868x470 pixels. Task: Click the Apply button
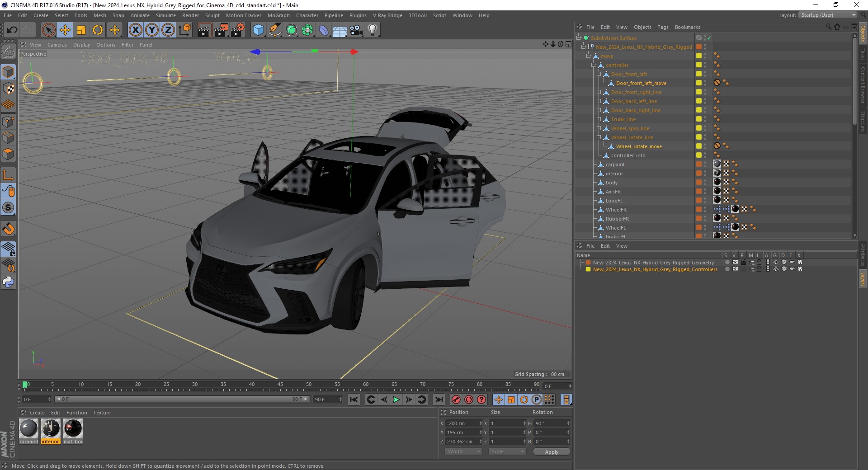552,451
